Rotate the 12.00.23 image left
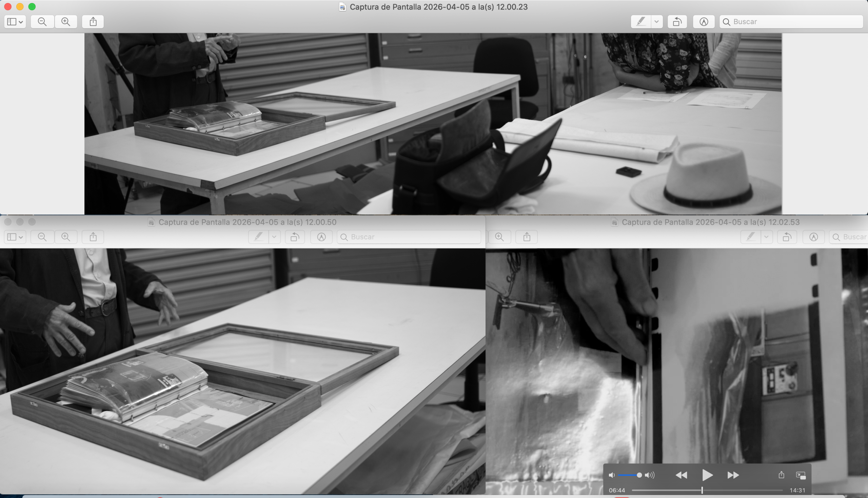The image size is (868, 498). [x=677, y=22]
